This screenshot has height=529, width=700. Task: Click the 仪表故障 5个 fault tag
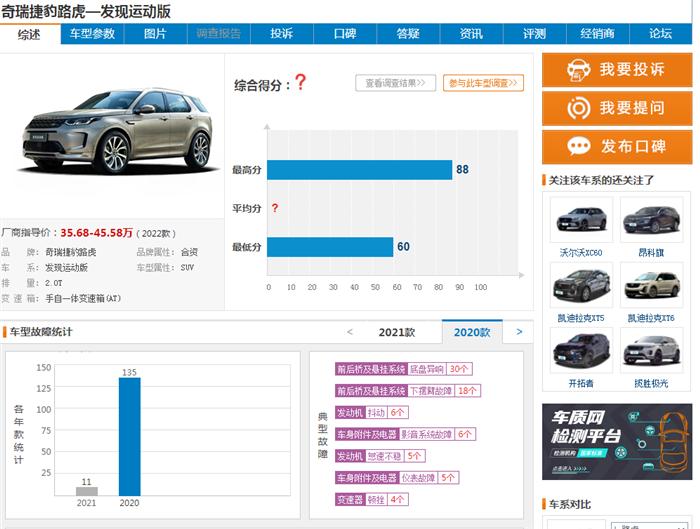[x=397, y=478]
